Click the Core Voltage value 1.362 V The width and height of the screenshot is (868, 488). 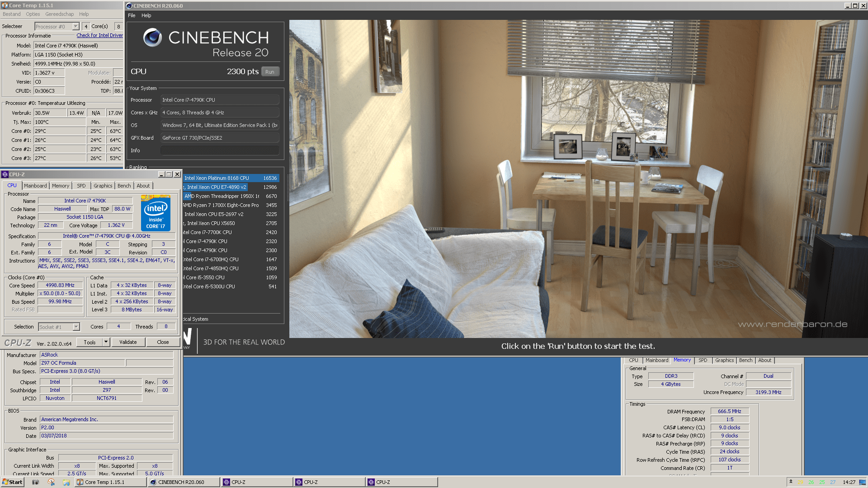point(116,225)
